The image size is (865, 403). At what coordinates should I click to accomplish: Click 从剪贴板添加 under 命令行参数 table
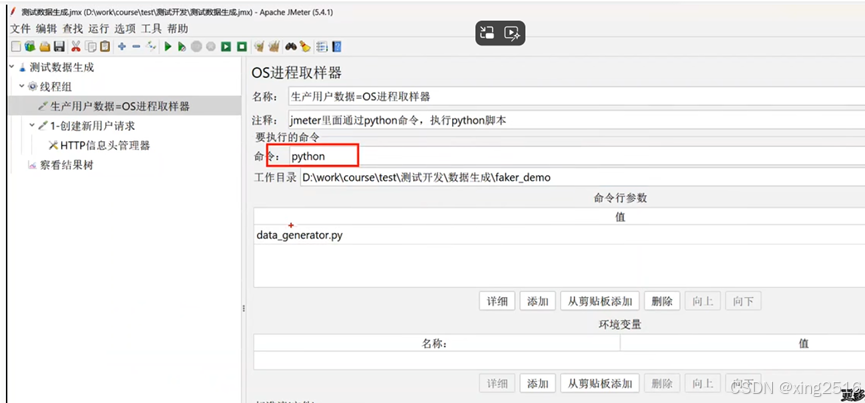(600, 301)
